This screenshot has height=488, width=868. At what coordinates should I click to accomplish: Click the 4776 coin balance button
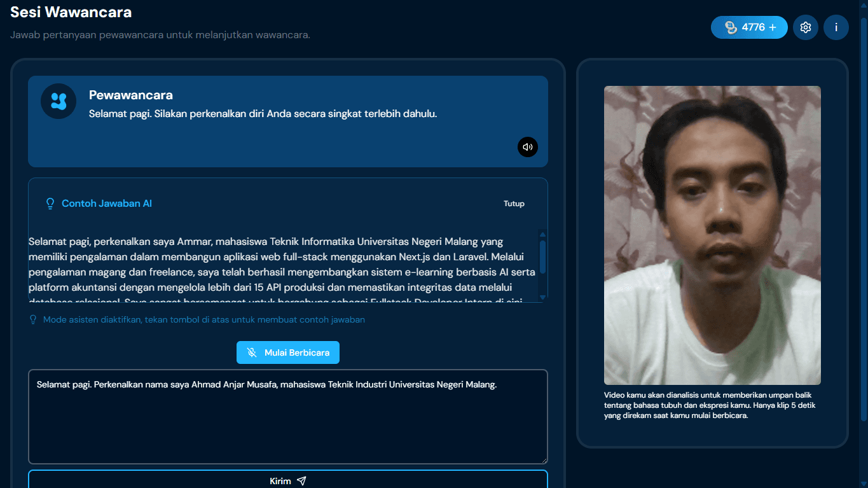[x=749, y=27]
